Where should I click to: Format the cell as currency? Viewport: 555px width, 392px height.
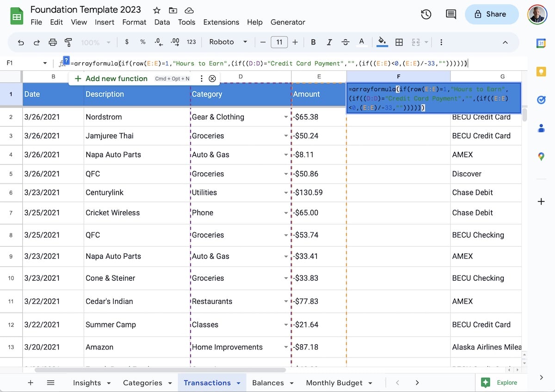127,42
